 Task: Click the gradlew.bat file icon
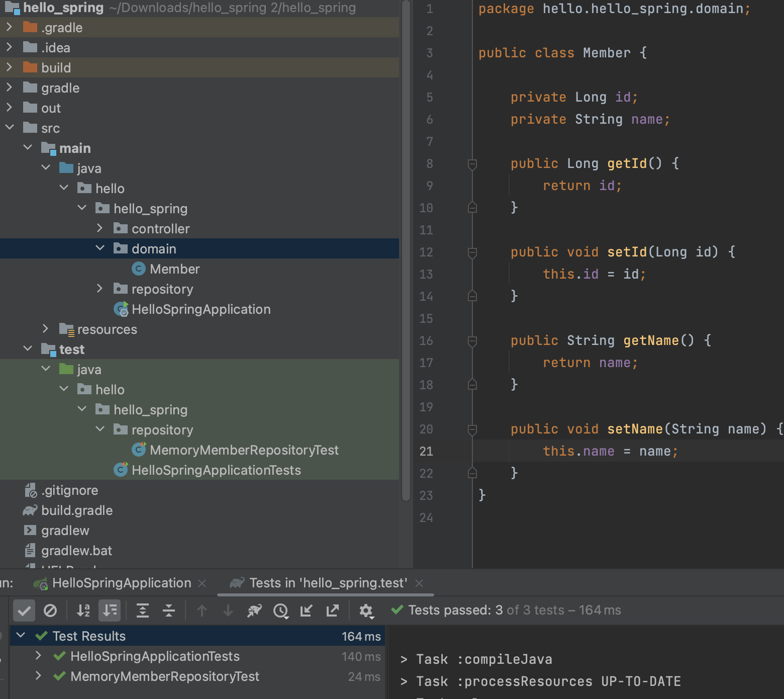click(x=30, y=551)
